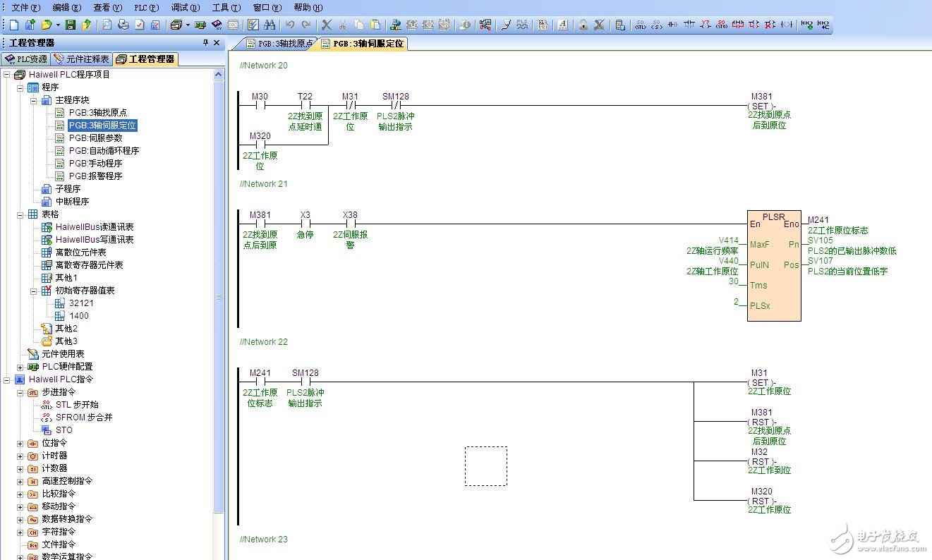Select the SFROM 步合并 instruction
The height and width of the screenshot is (560, 932).
[84, 418]
